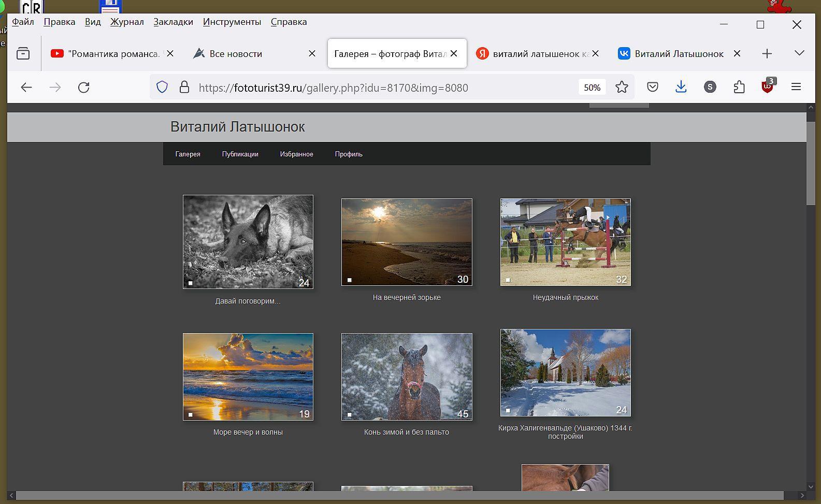Click the page vertical scrollbar thumb
The height and width of the screenshot is (504, 821).
(x=811, y=163)
